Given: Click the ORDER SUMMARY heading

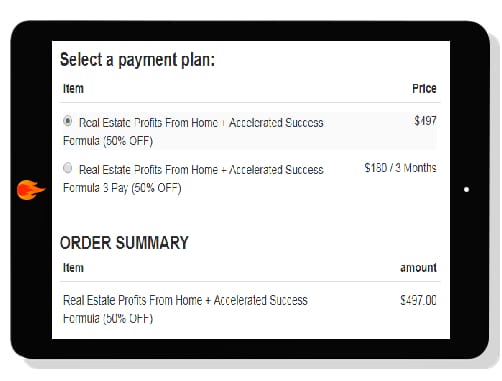Looking at the screenshot, I should click(x=124, y=243).
